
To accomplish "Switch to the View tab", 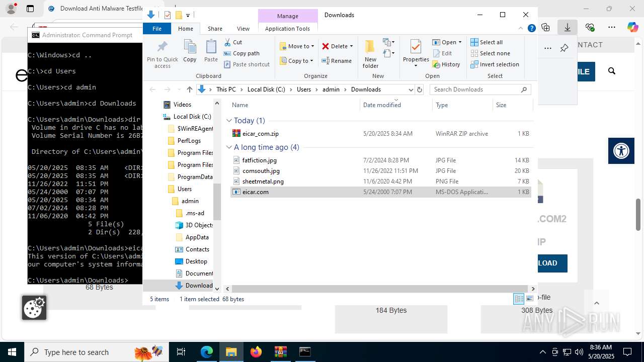I will tap(243, 29).
